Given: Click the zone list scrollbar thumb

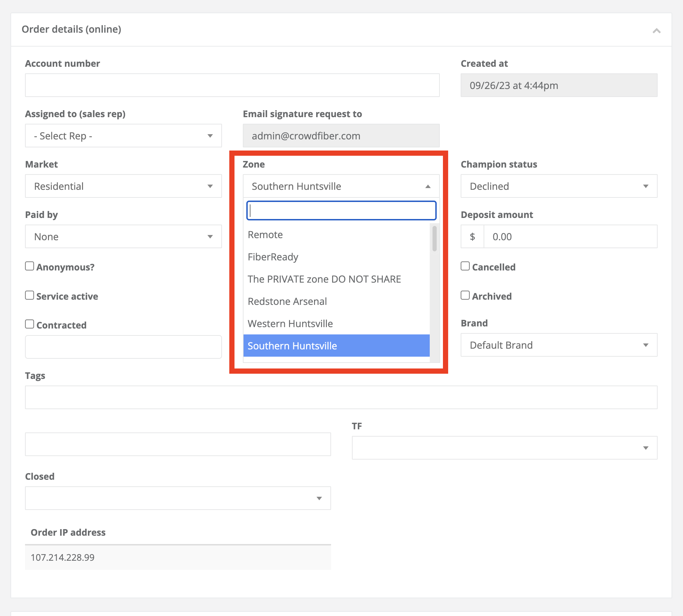Looking at the screenshot, I should coord(434,238).
